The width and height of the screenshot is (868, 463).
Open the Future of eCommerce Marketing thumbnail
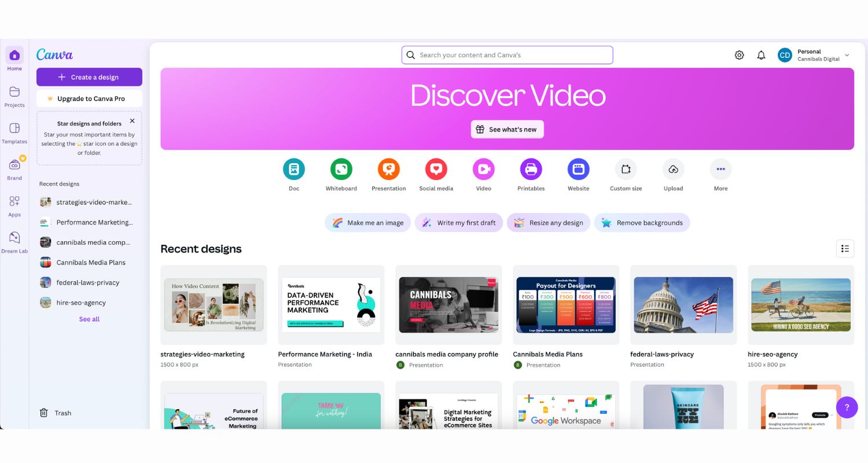click(214, 405)
